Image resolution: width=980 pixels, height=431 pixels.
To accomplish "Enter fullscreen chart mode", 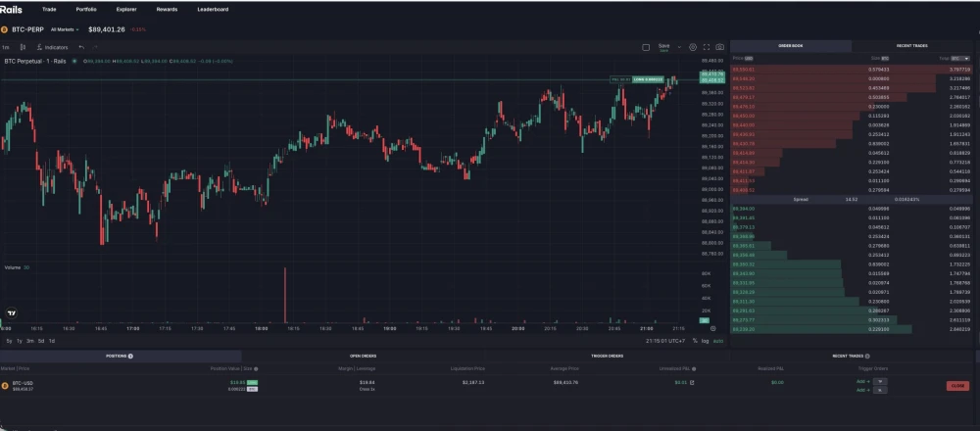I will (x=707, y=47).
